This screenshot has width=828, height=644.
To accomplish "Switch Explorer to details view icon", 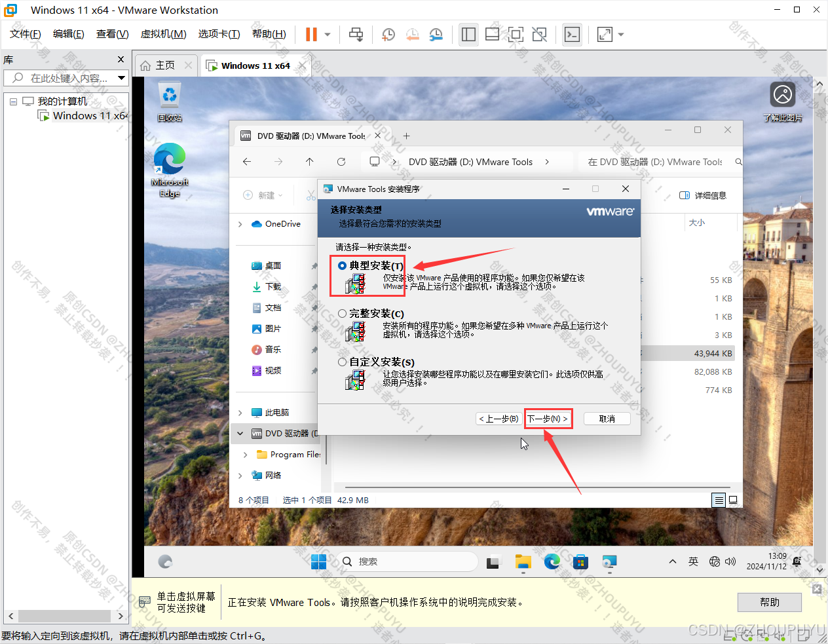I will click(x=719, y=501).
